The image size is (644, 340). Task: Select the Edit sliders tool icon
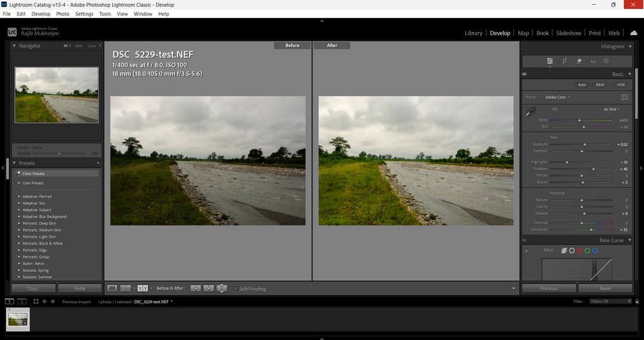[550, 61]
